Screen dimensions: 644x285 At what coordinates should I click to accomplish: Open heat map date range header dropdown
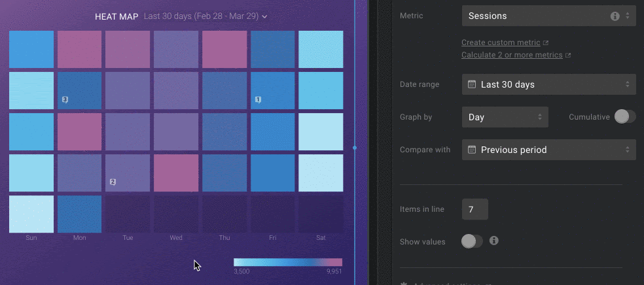(x=205, y=16)
